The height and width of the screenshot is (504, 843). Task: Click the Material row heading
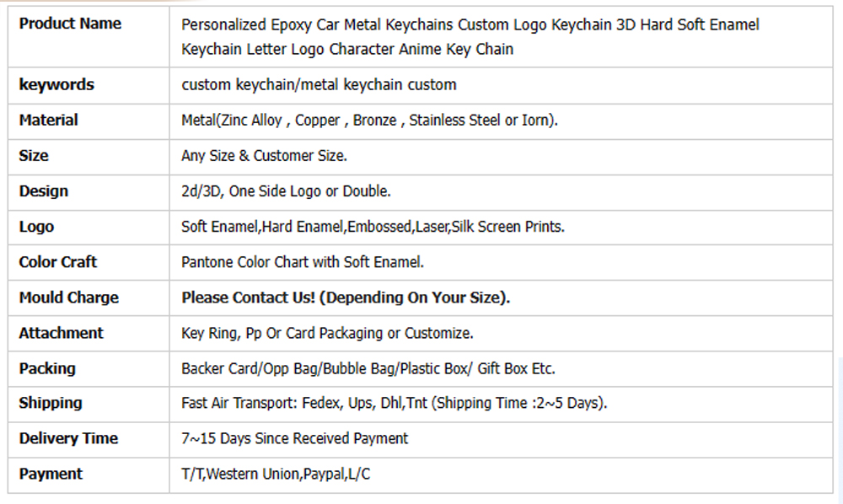(48, 120)
